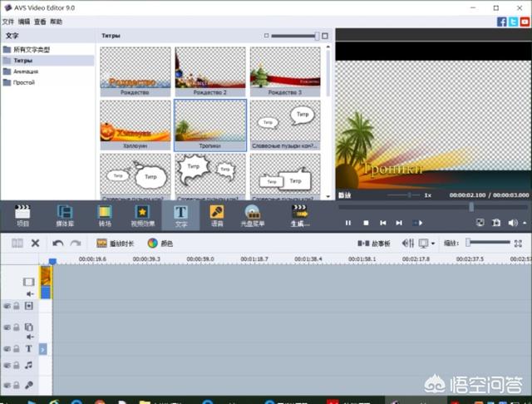Image resolution: width=532 pixels, height=404 pixels.
Task: Select the Рождество 3 title thumbnail
Action: tap(285, 71)
